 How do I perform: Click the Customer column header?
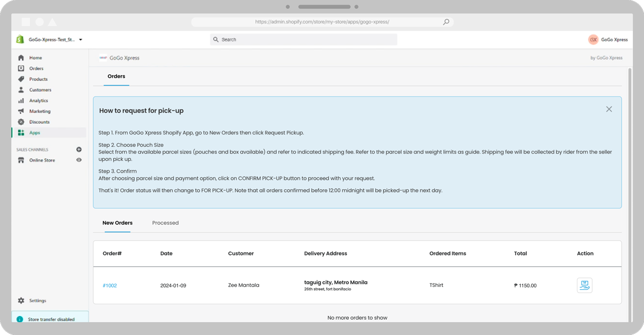coord(241,253)
